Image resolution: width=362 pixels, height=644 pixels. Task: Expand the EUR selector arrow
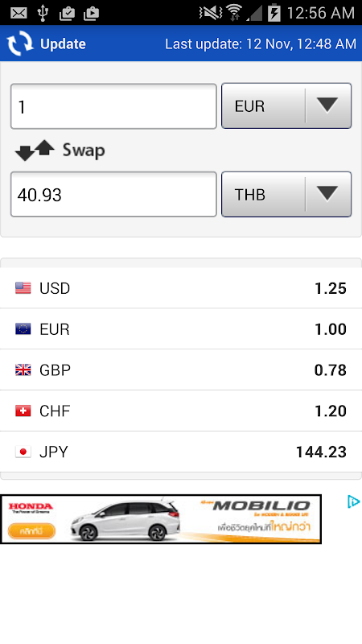tap(327, 105)
